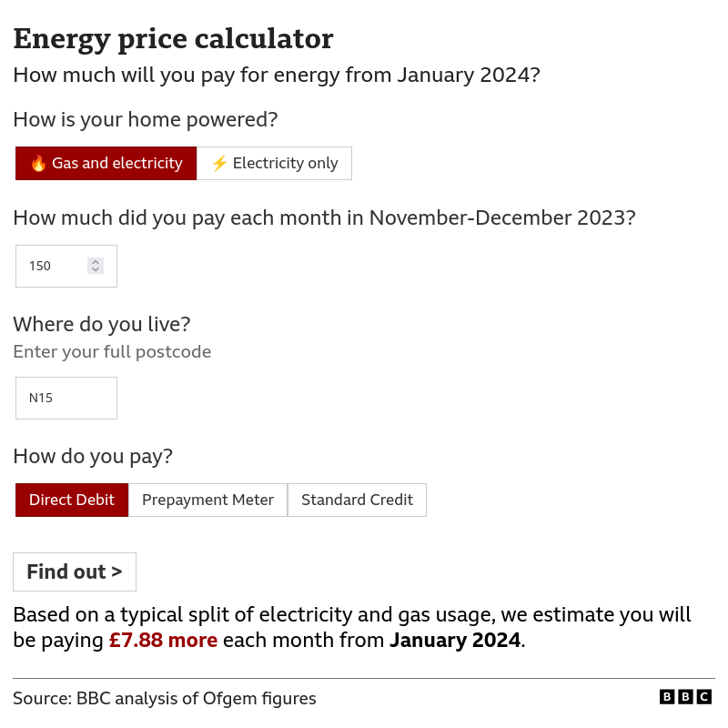Click the postcode input showing N15

pyautogui.click(x=66, y=398)
